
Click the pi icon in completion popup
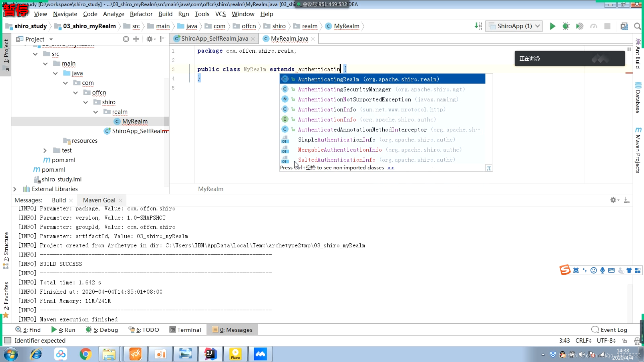click(489, 168)
